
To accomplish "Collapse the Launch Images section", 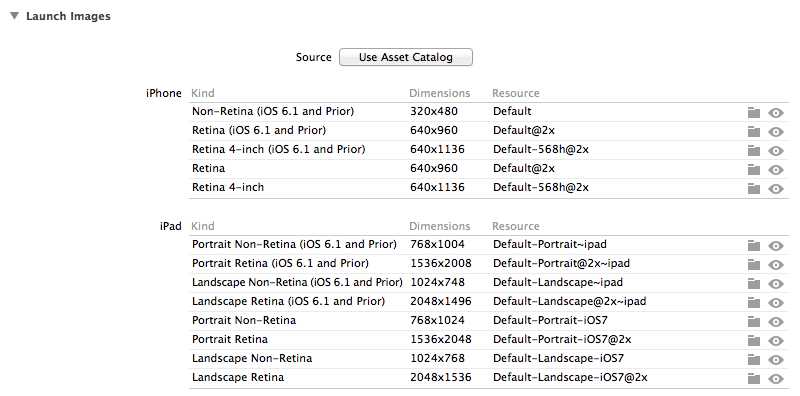I will (x=14, y=16).
